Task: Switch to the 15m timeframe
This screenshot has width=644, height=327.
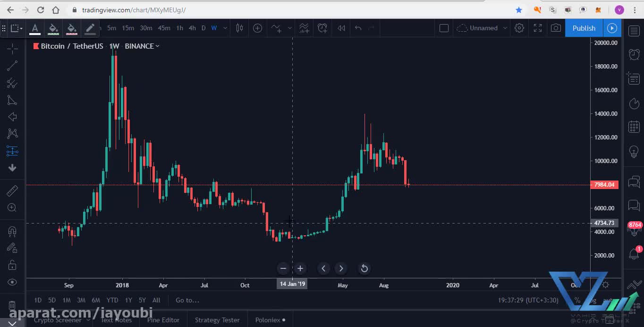Action: (128, 28)
